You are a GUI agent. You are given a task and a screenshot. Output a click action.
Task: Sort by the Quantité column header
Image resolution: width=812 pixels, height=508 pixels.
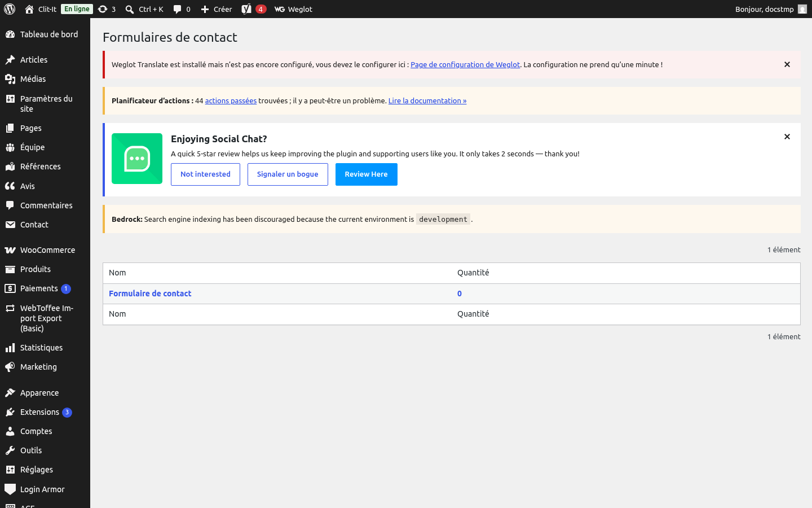point(473,273)
